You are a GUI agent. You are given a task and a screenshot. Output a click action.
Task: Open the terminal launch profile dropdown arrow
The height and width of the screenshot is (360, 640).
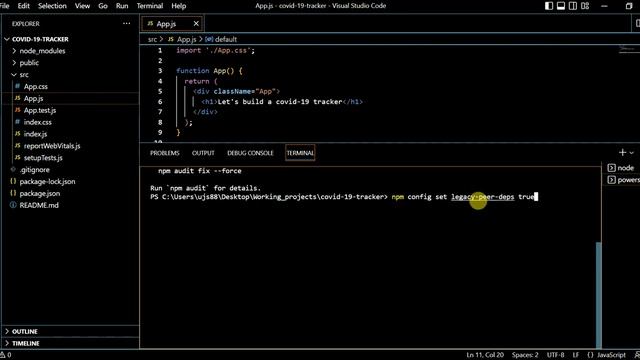(631, 153)
